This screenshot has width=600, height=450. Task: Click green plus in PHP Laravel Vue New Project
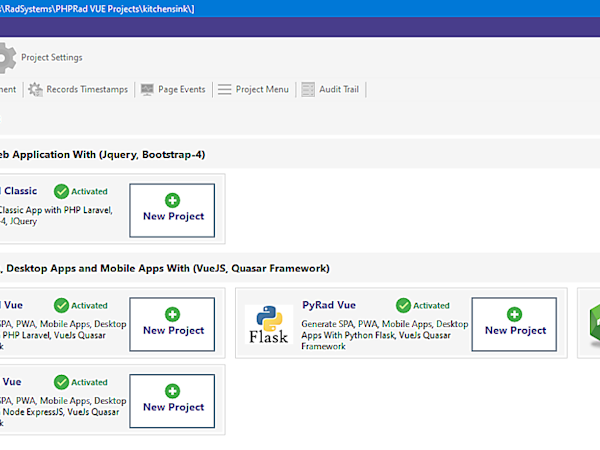tap(172, 314)
